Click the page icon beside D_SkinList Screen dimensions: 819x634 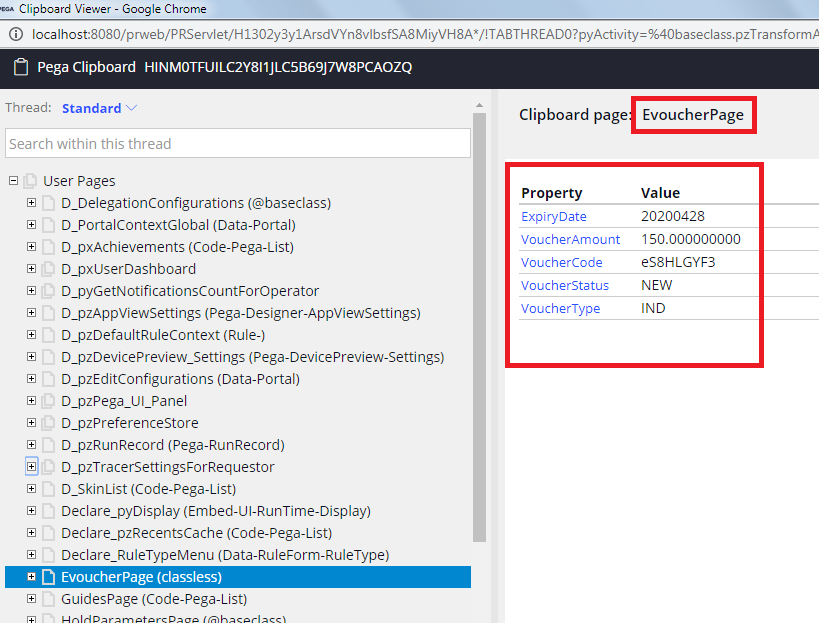[x=47, y=488]
